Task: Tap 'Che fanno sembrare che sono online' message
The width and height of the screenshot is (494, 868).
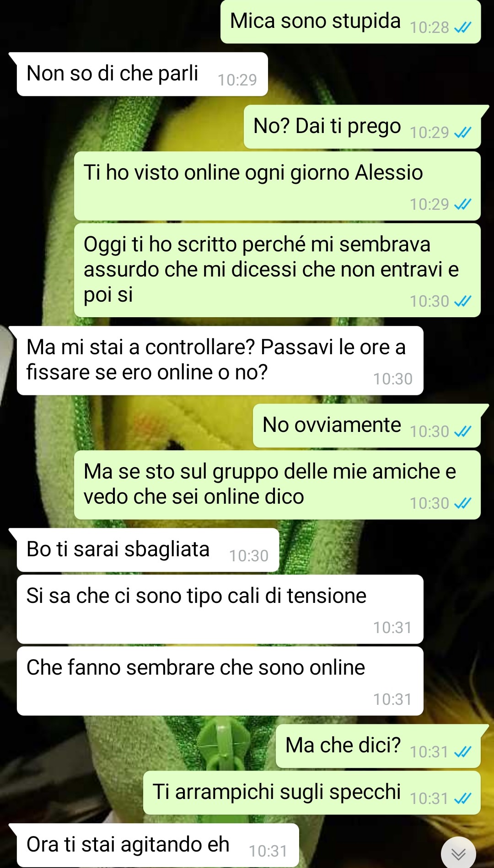Action: click(220, 681)
